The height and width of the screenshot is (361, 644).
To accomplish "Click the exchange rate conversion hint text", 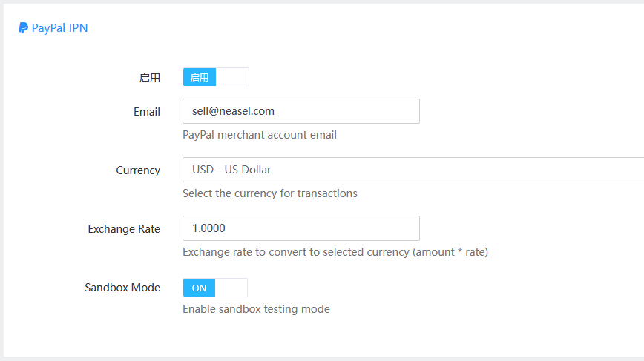I will tap(335, 252).
